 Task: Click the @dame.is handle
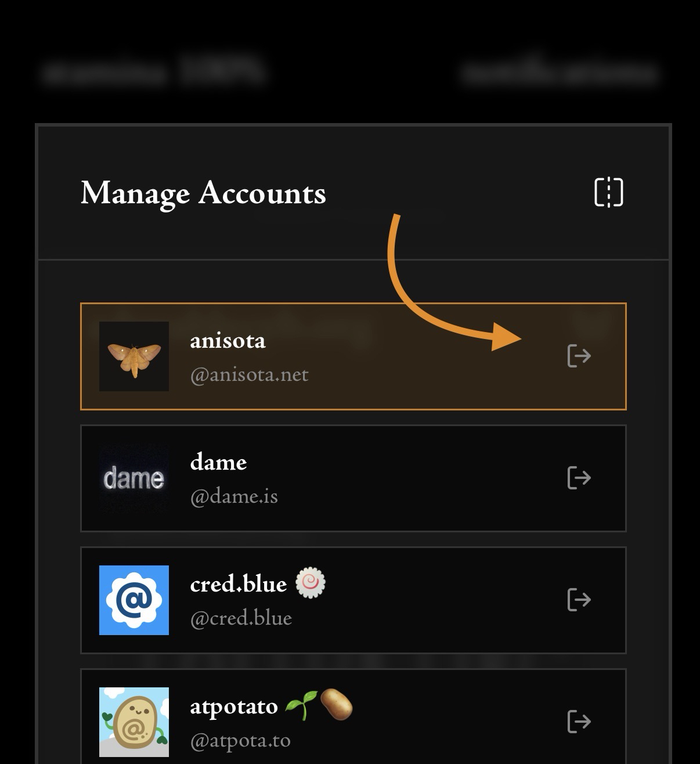click(234, 497)
